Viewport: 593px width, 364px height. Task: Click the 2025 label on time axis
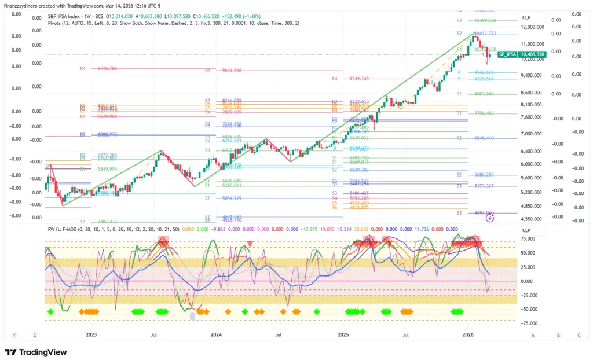(x=343, y=334)
